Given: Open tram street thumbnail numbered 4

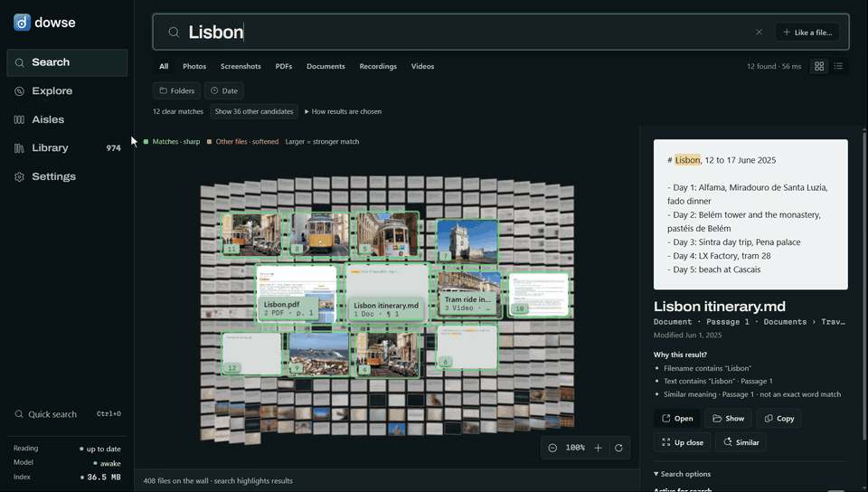Looking at the screenshot, I should tap(387, 355).
